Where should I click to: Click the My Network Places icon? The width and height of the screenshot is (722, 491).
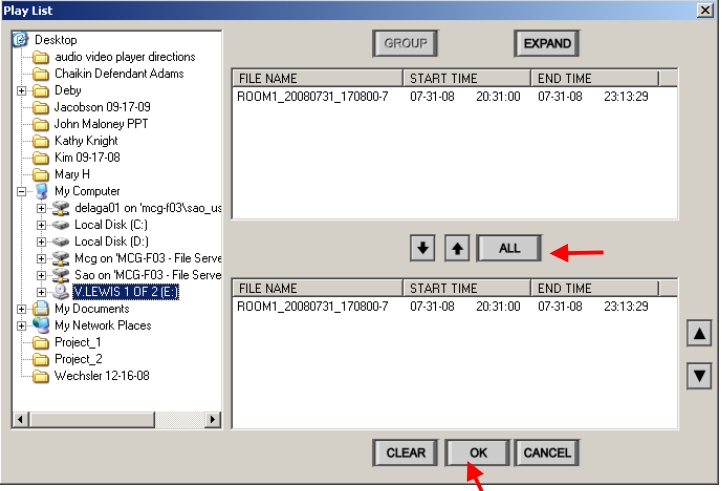tap(41, 325)
